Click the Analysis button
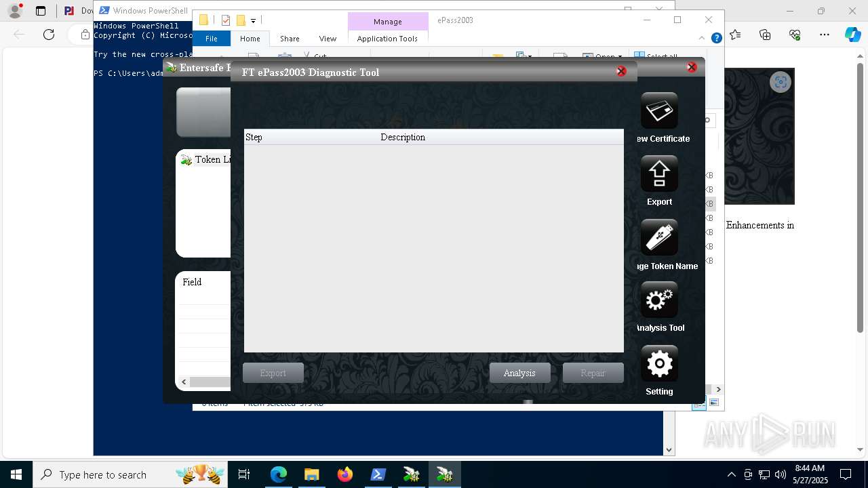The width and height of the screenshot is (868, 488). click(519, 373)
